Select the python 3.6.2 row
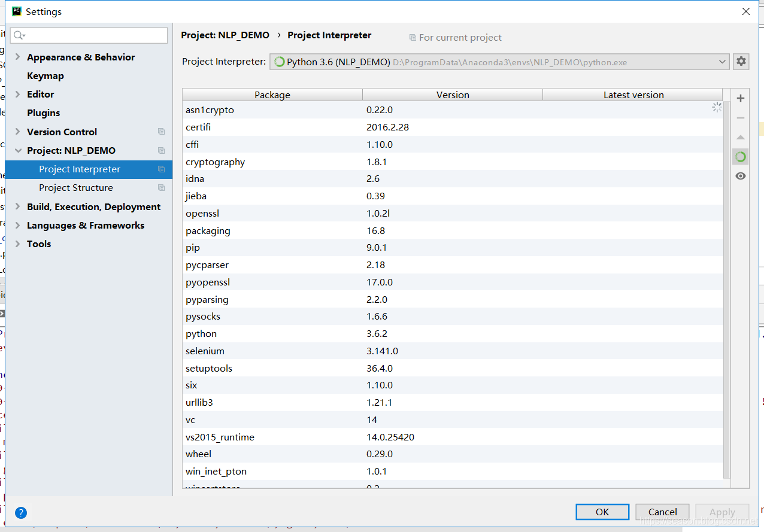Viewport: 764px width, 532px height. [x=453, y=334]
